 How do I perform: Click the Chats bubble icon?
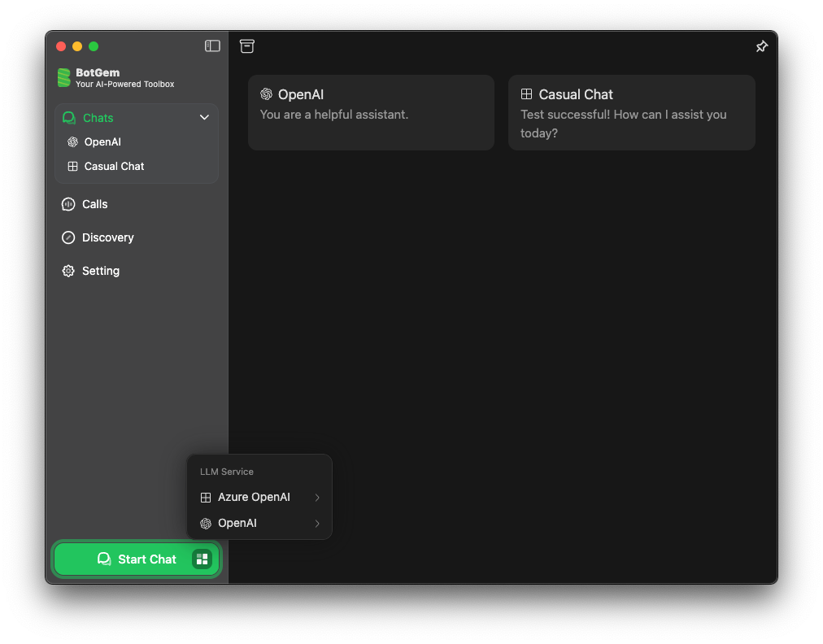pyautogui.click(x=69, y=118)
